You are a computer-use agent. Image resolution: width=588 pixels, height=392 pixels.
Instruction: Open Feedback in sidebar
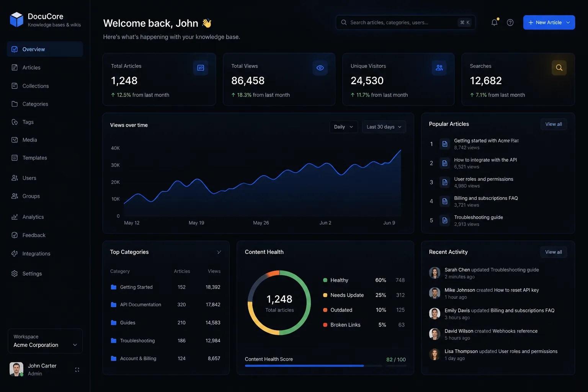click(45, 235)
